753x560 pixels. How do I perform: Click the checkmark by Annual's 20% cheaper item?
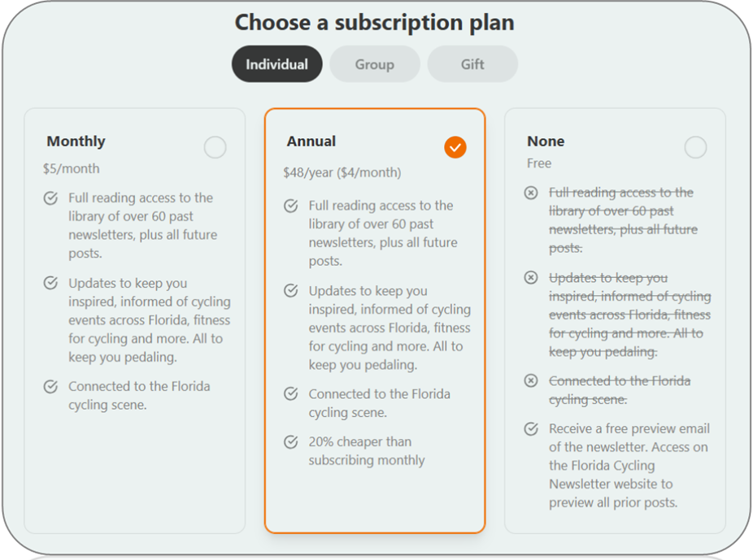click(290, 442)
